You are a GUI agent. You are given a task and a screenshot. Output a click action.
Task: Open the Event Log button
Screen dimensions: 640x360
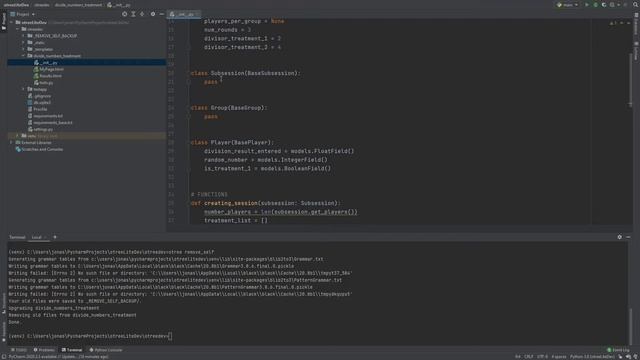[618, 350]
